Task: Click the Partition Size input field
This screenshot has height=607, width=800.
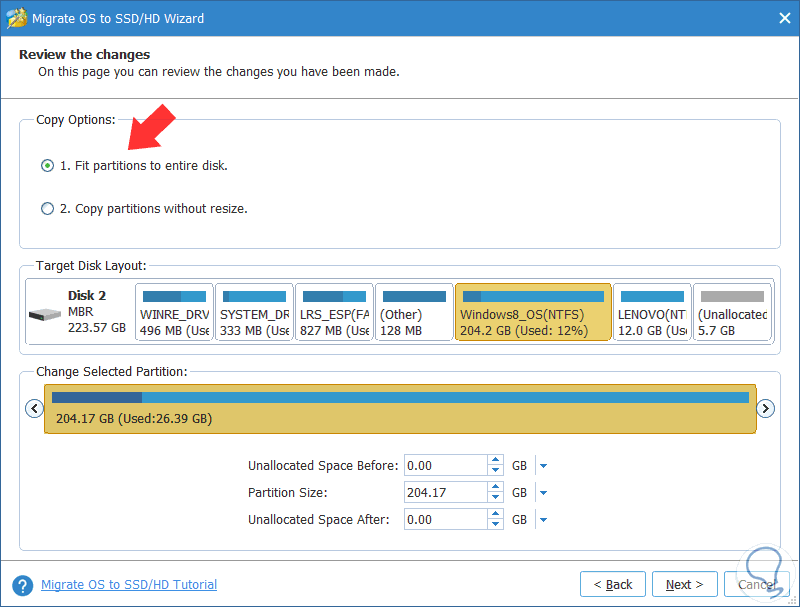Action: [x=446, y=493]
